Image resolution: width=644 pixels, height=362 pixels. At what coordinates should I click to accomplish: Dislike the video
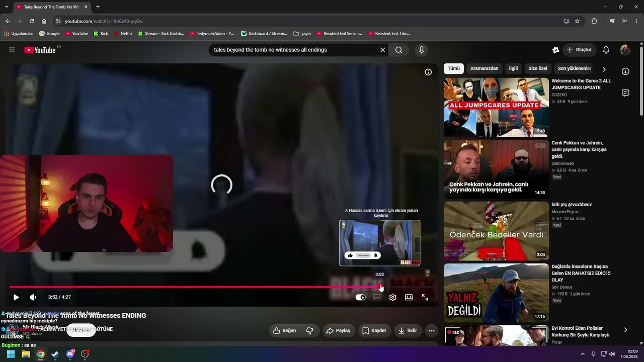pyautogui.click(x=310, y=330)
